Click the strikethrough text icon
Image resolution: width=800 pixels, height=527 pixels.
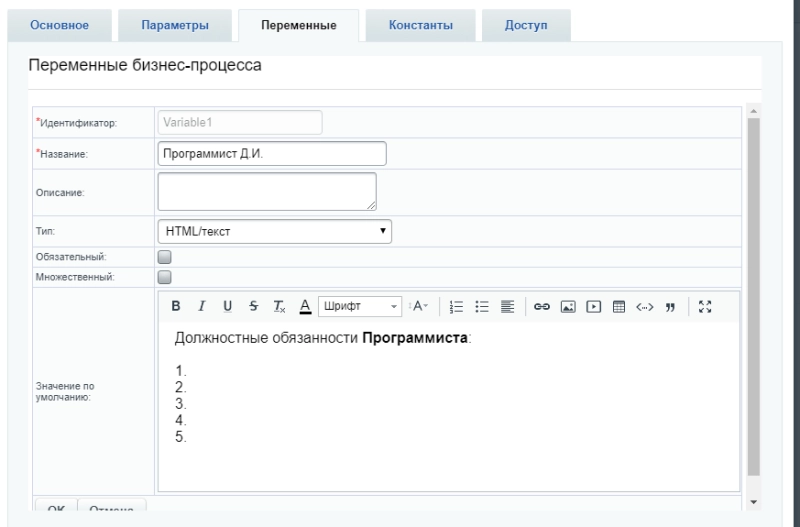tap(253, 306)
